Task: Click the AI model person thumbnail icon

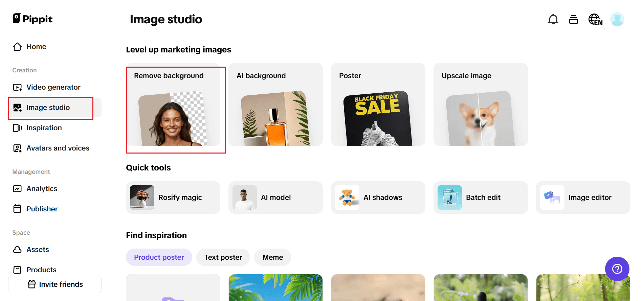Action: pyautogui.click(x=245, y=198)
